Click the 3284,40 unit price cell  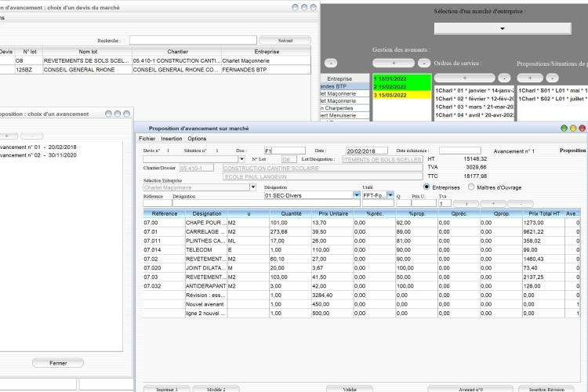333,296
